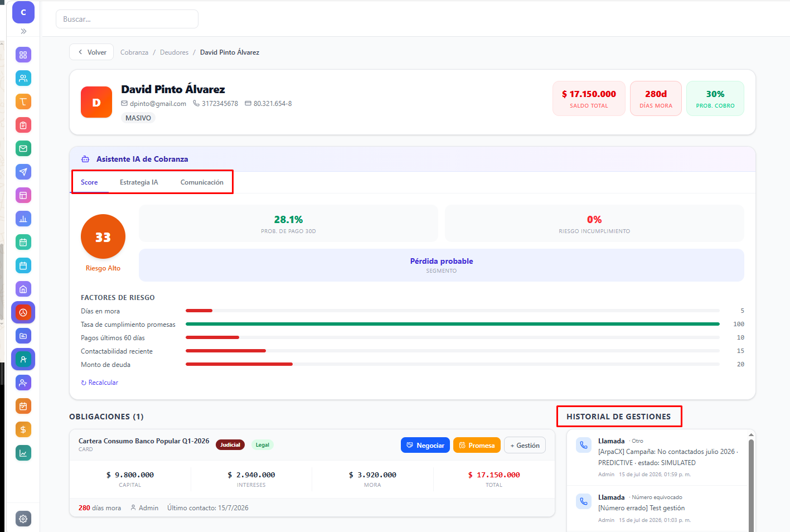
Task: Click the green dotted calendar sidebar icon
Action: pyautogui.click(x=23, y=242)
